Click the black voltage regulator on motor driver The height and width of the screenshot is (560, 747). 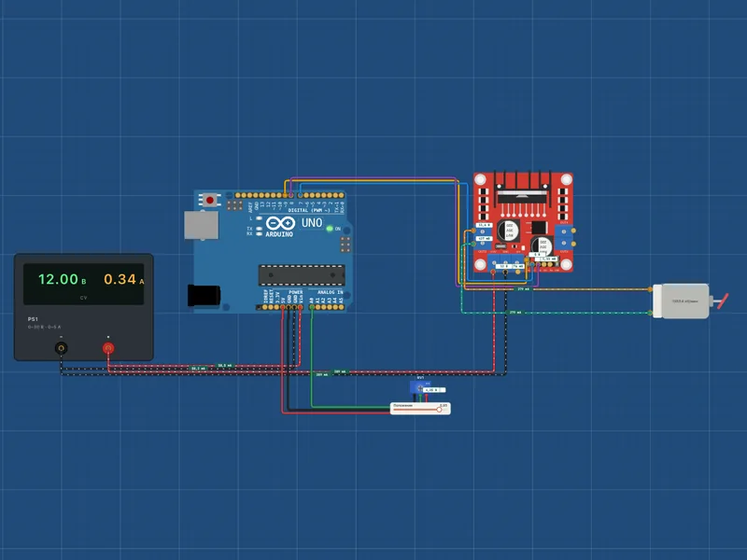[539, 227]
